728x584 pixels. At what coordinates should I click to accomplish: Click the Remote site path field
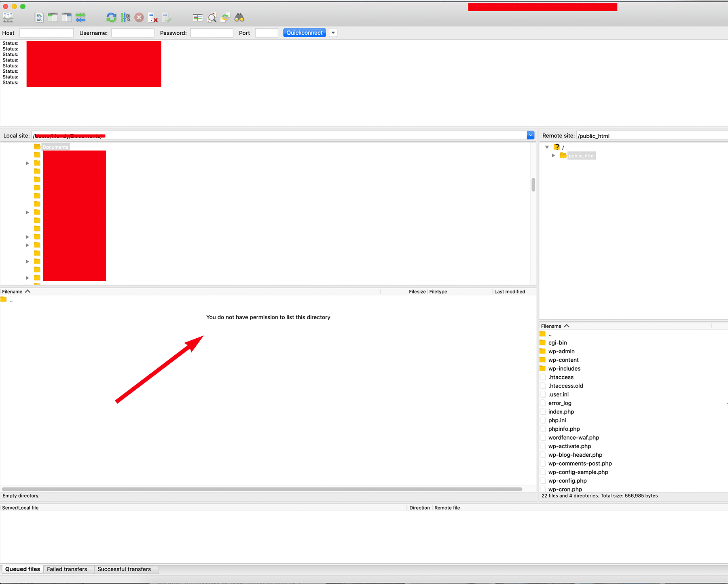coord(652,136)
